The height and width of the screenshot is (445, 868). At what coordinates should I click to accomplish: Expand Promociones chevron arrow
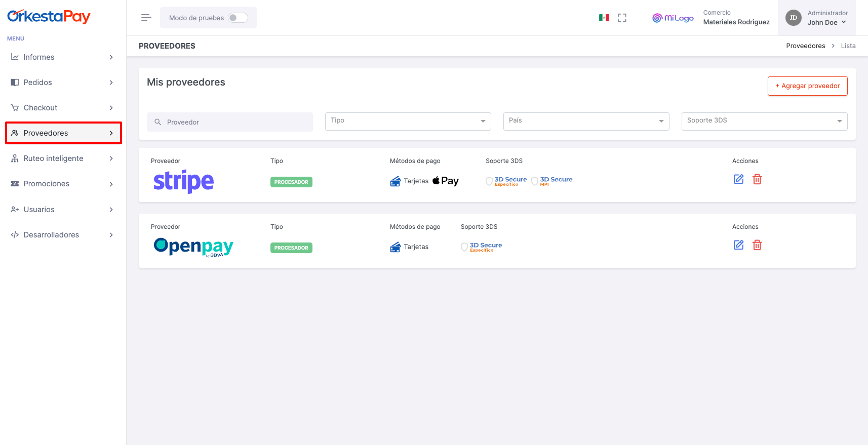click(111, 184)
